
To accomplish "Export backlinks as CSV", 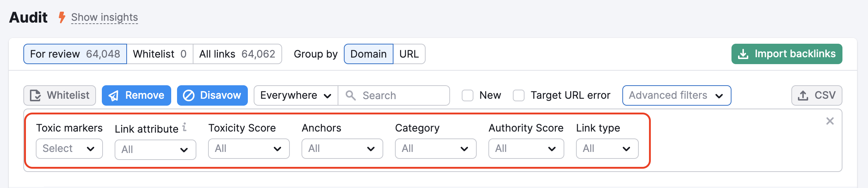I will [817, 95].
